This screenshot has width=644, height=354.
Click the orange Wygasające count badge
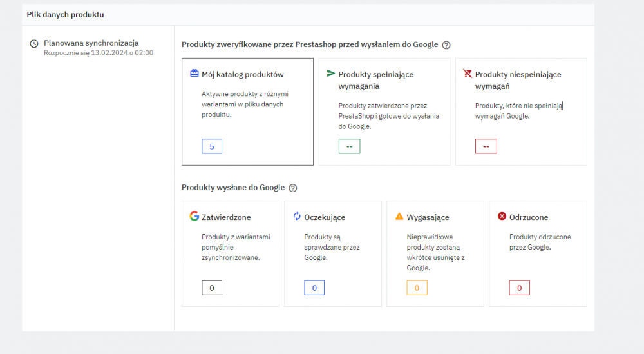coord(417,288)
